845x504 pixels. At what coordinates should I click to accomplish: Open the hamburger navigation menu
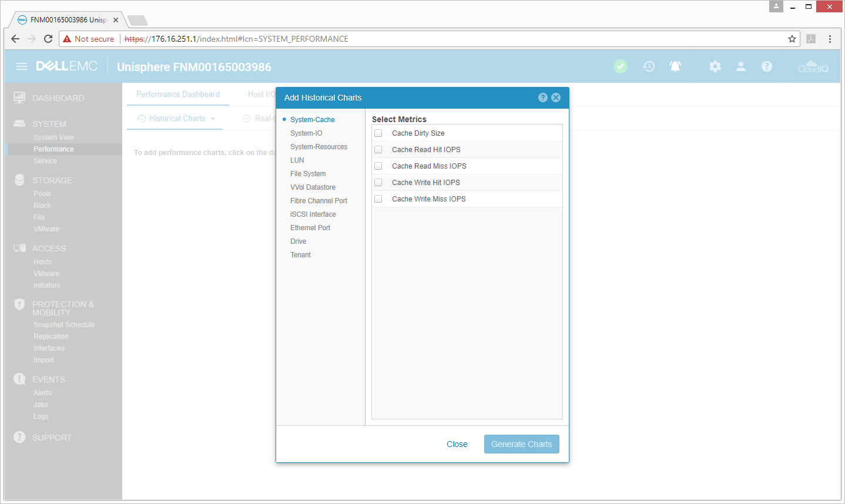(x=22, y=66)
